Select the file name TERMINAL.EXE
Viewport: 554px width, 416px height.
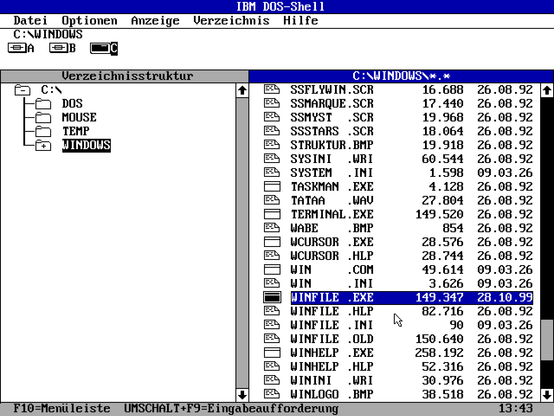332,214
